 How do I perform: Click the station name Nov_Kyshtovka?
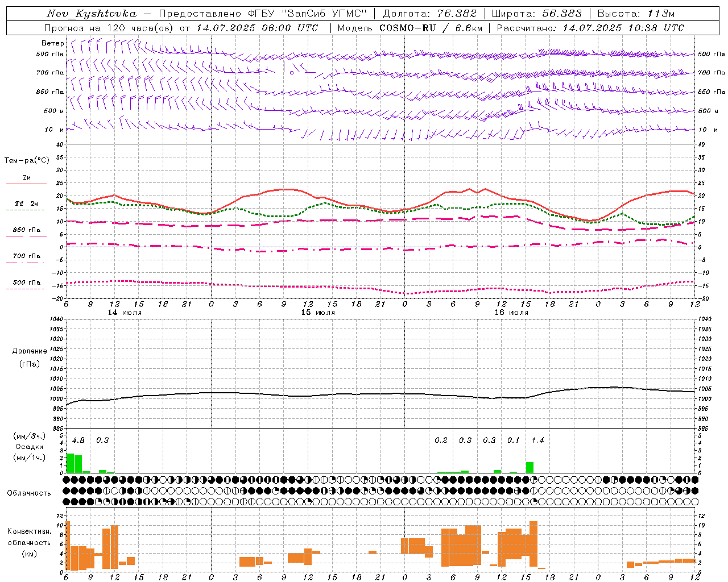tap(92, 14)
